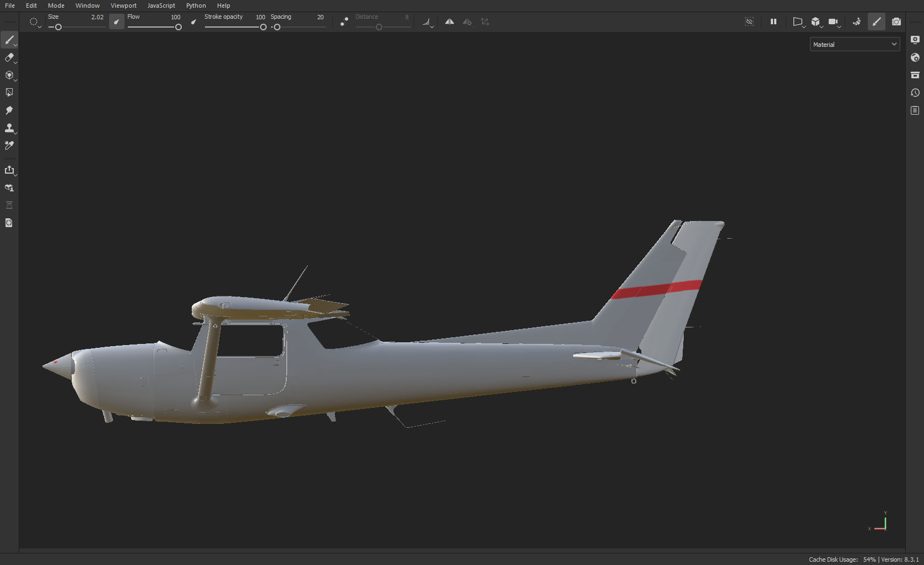
Task: Open the Shader Settings panel
Action: 915,57
